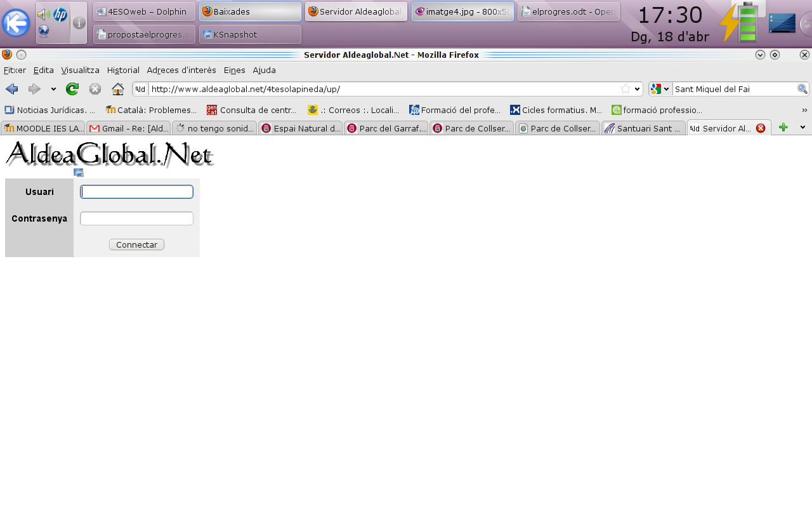Open the KDE application launcher arrow
812x508 pixels.
pyautogui.click(x=16, y=23)
